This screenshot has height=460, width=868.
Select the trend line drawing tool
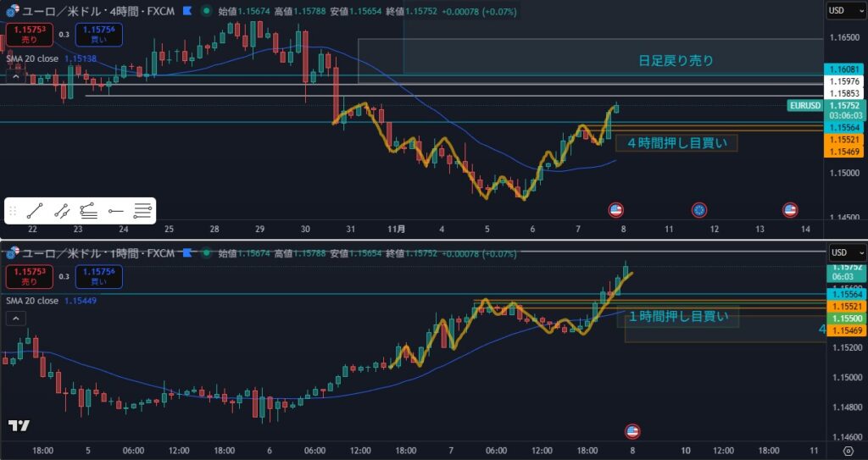tap(35, 211)
